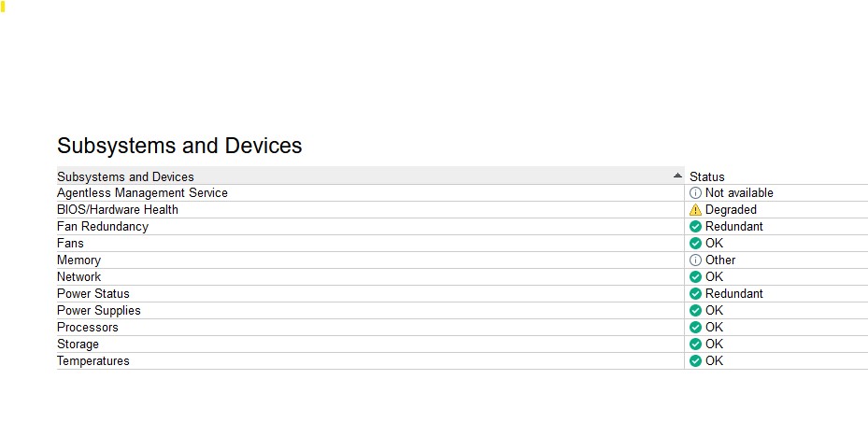
Task: Open the Agentless Management Service row
Action: pos(142,193)
